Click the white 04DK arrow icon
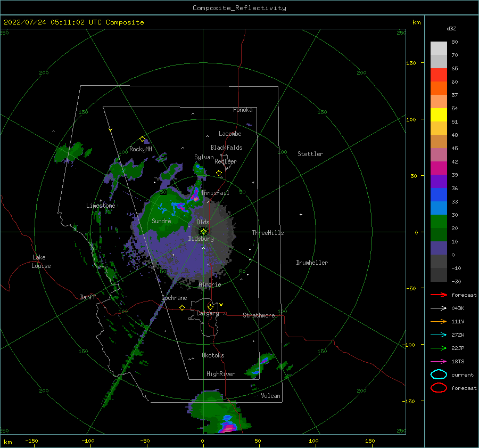Viewport: 479px width, 448px height. tap(439, 308)
